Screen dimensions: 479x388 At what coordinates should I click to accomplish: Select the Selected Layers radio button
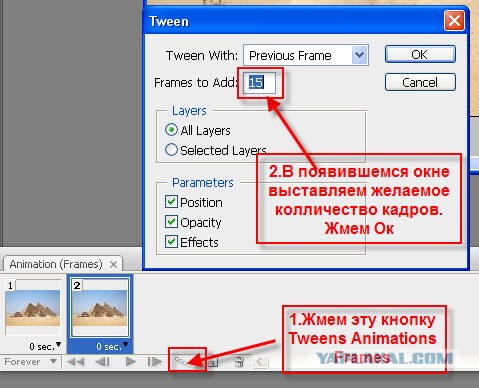171,150
